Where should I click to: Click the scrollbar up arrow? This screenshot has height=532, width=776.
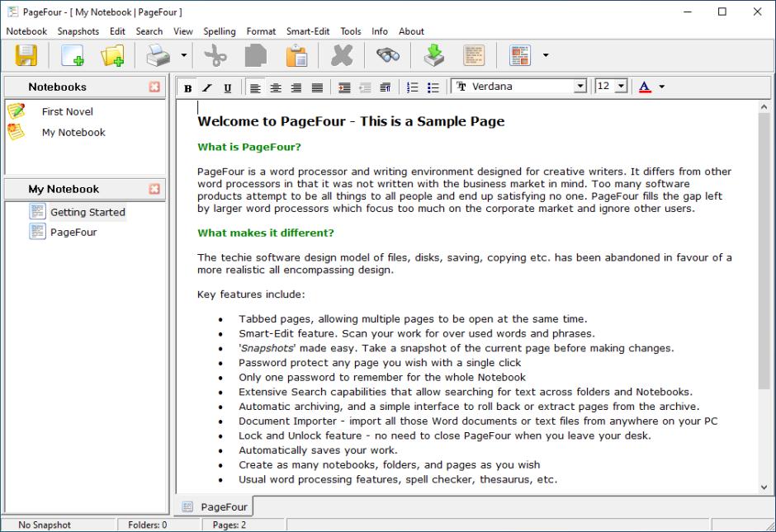(764, 106)
